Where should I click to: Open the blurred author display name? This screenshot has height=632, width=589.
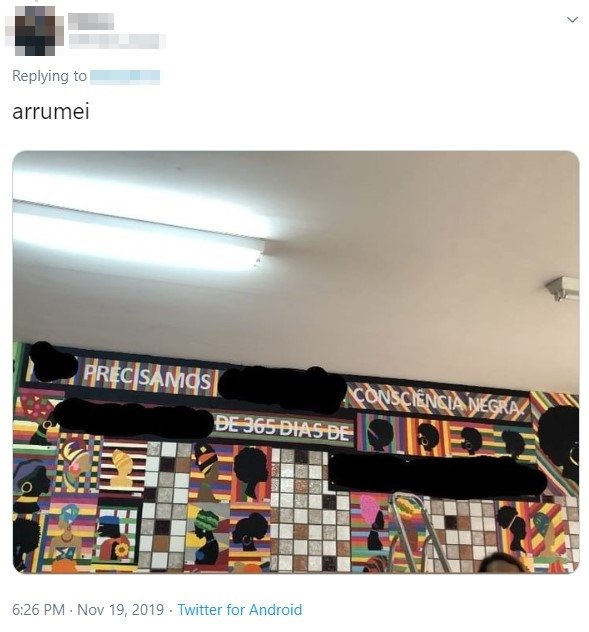(90, 21)
